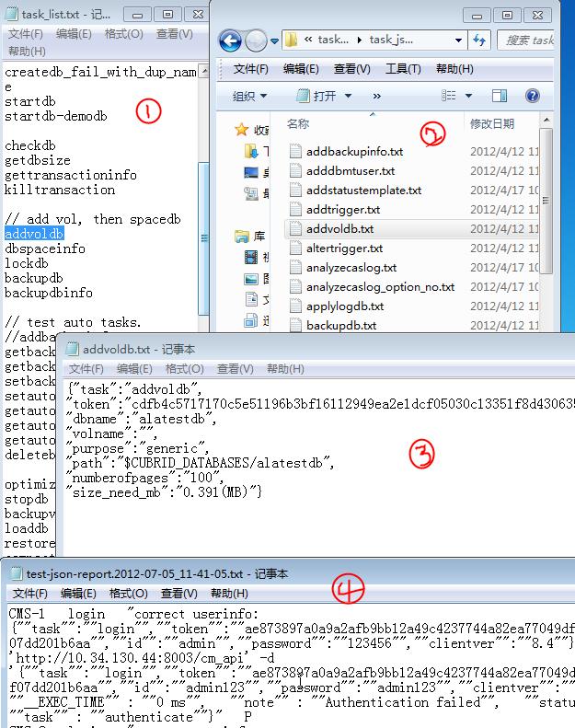Expand the 打开 button's dropdown arrow
The height and width of the screenshot is (728, 575).
(x=348, y=96)
